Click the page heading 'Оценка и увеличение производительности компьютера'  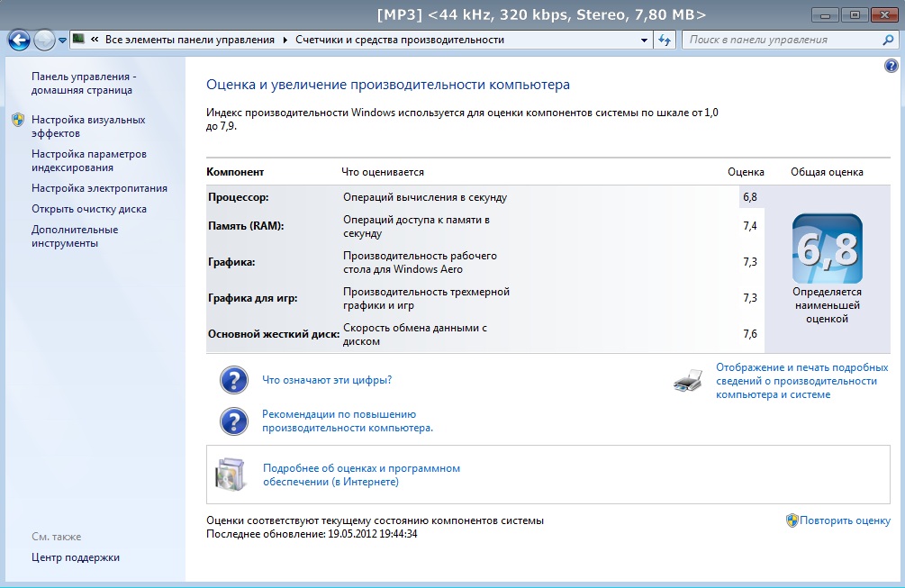coord(388,85)
